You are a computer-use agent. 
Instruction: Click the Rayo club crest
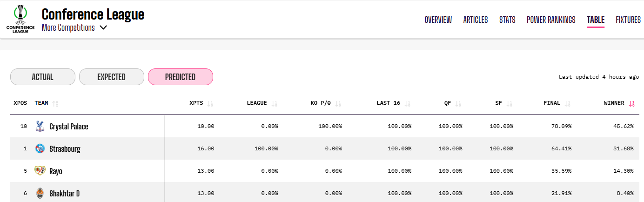(40, 171)
